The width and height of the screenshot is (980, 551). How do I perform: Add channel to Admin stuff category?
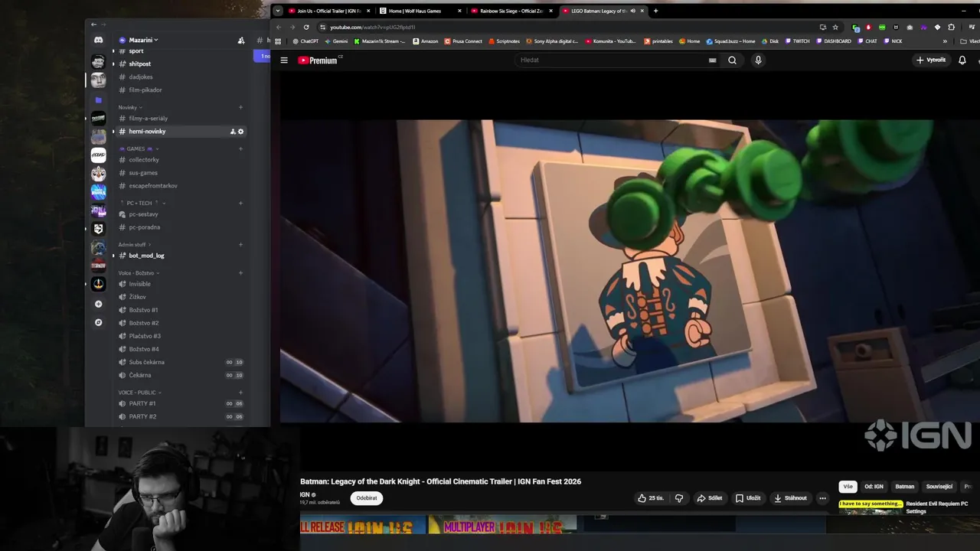[x=240, y=244]
